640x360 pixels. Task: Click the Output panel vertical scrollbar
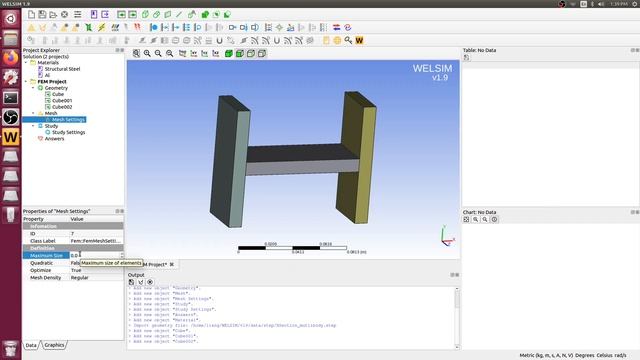457,318
